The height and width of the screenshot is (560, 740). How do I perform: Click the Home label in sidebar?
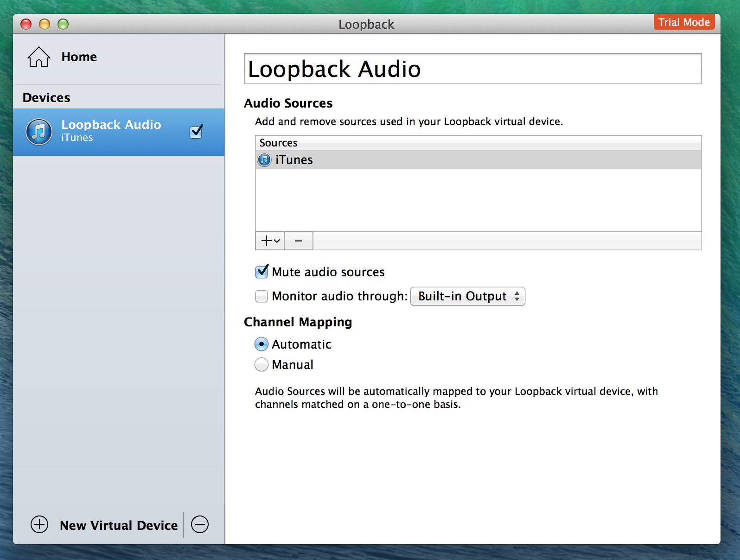click(79, 57)
